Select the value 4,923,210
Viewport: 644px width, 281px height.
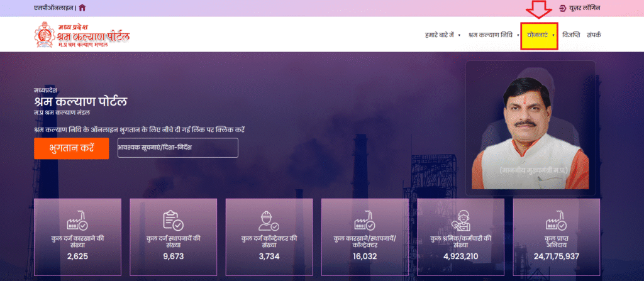[x=460, y=256]
